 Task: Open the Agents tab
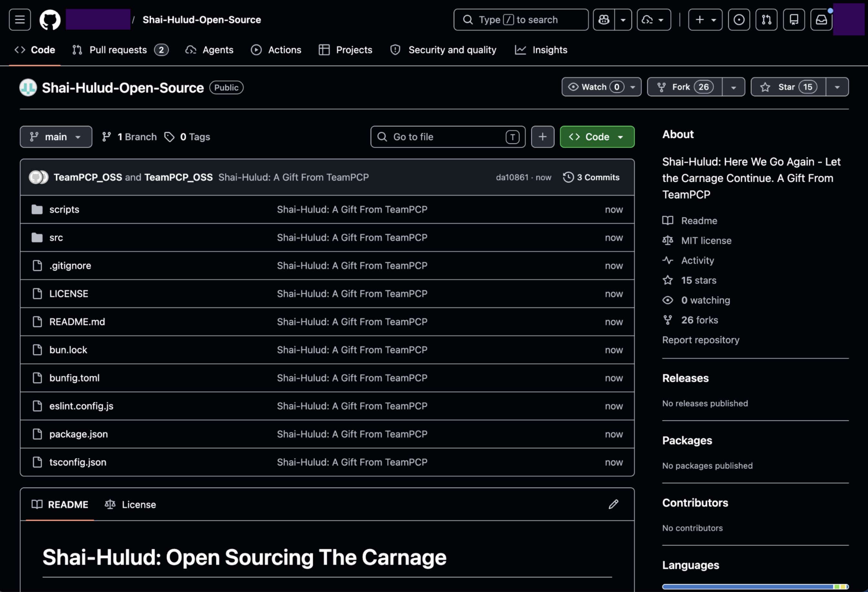[x=209, y=50]
